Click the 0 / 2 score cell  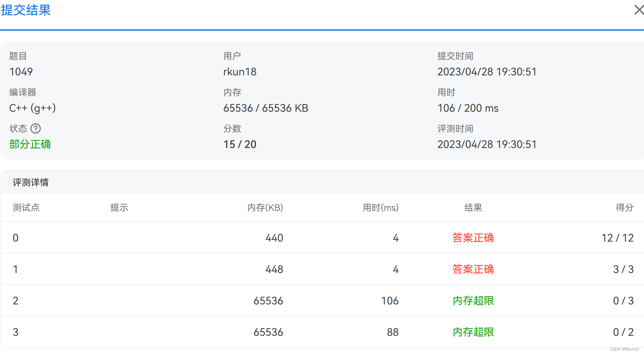(x=623, y=332)
